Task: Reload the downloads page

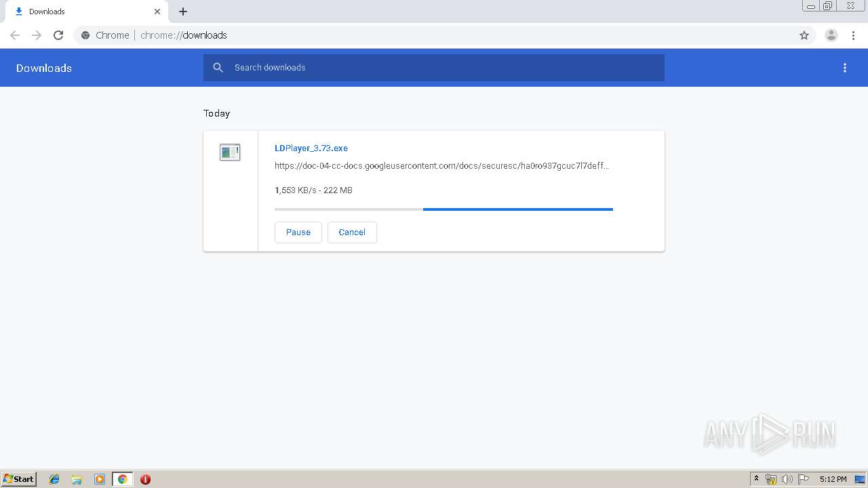Action: 58,35
